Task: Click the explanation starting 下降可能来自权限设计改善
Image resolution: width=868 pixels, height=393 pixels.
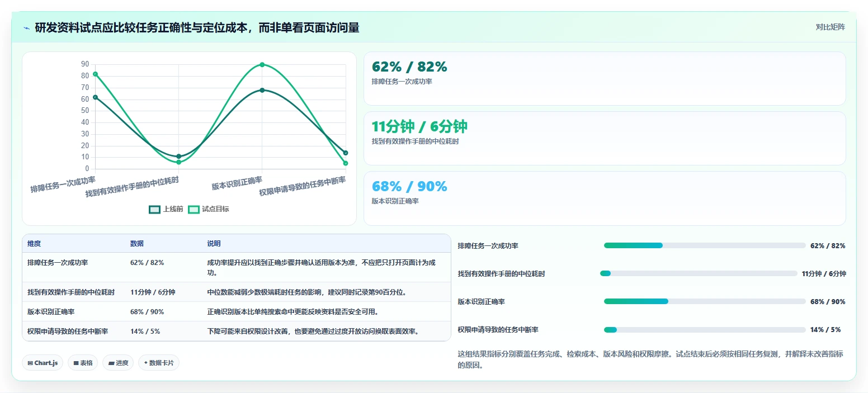Action: pyautogui.click(x=313, y=331)
